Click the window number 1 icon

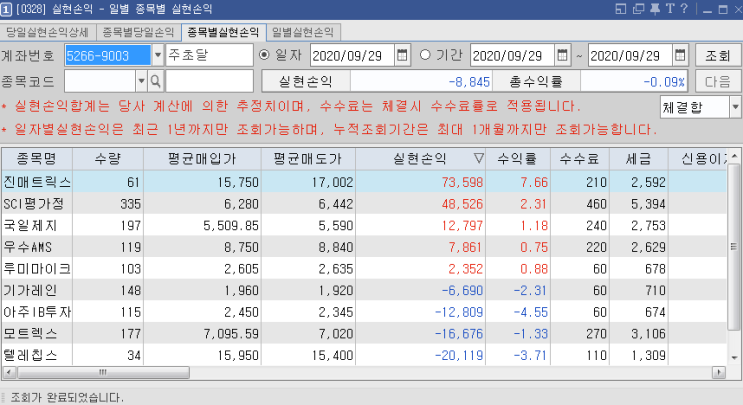click(6, 9)
